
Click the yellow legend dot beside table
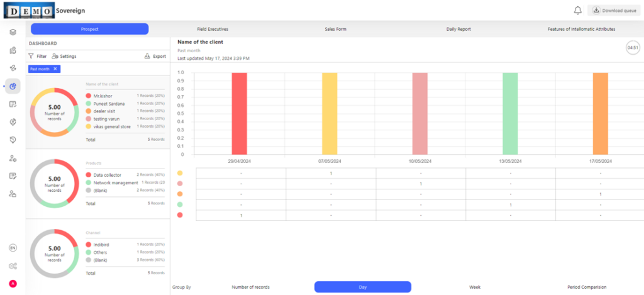(x=180, y=174)
